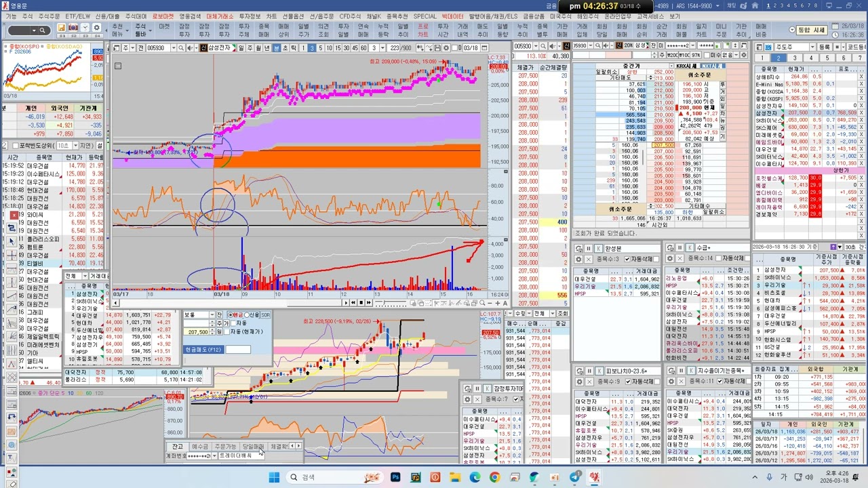Click the chart replay speed slider
Image resolution: width=868 pixels, height=488 pixels.
pyautogui.click(x=391, y=303)
